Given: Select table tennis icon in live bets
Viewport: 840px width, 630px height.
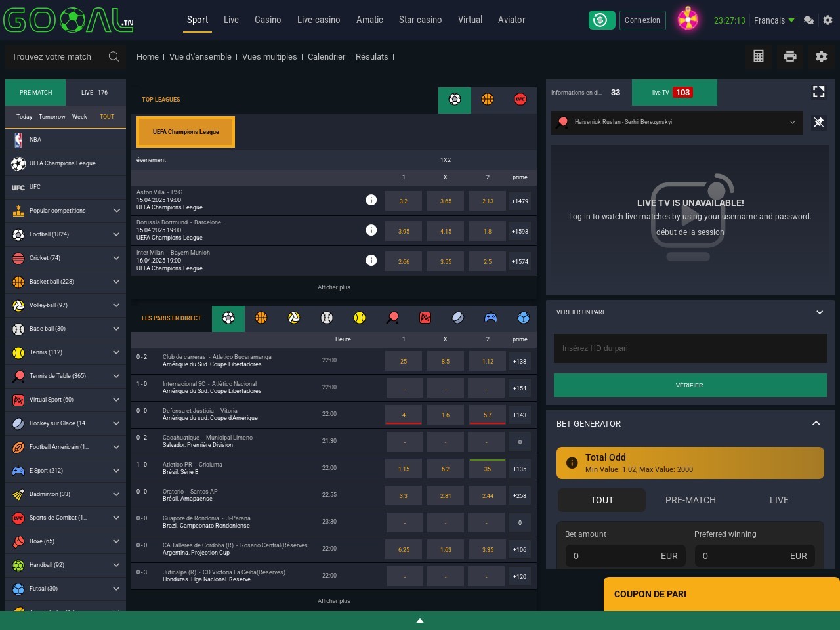Looking at the screenshot, I should 392,318.
